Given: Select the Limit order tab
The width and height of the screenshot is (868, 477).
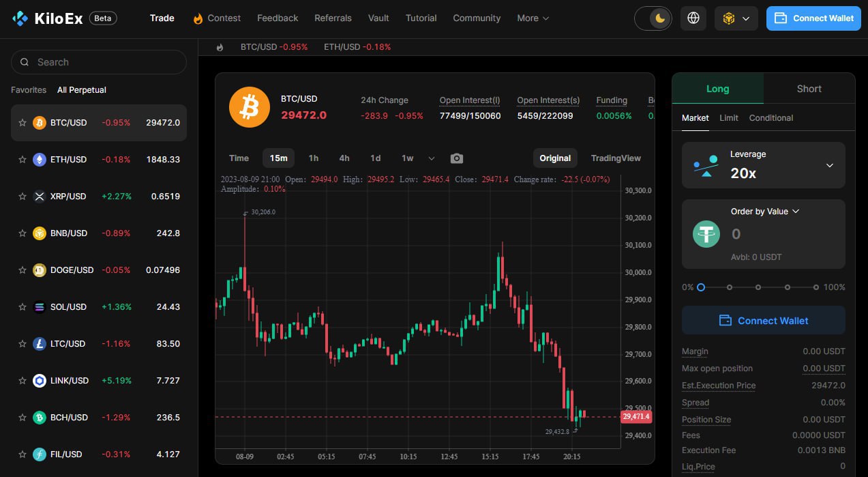Looking at the screenshot, I should click(x=728, y=118).
